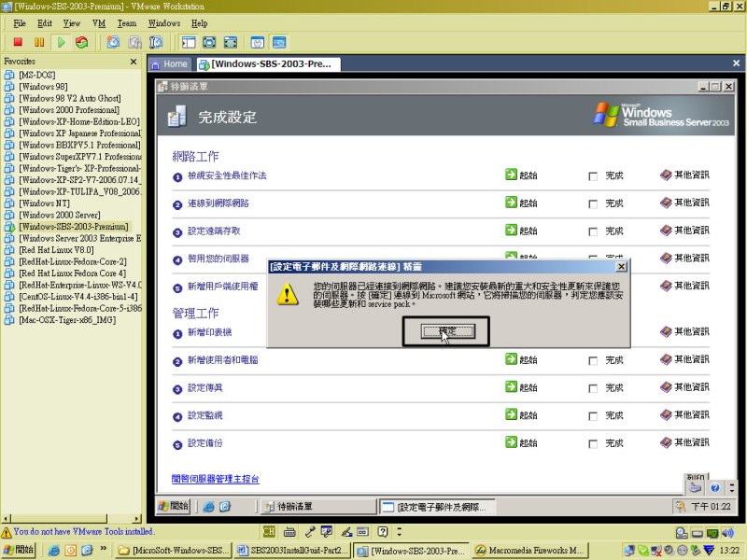Reset the virtual machine via toolbar icon

(x=82, y=42)
